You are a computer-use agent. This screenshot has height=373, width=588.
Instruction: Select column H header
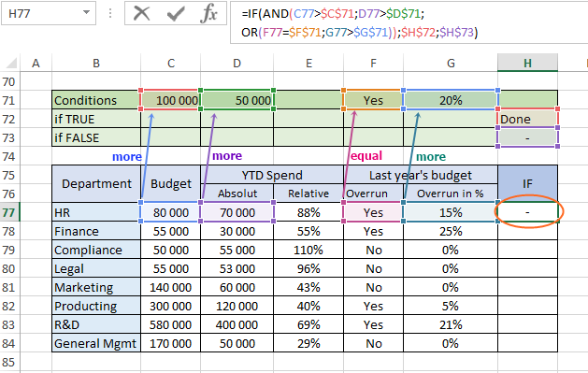pos(527,63)
